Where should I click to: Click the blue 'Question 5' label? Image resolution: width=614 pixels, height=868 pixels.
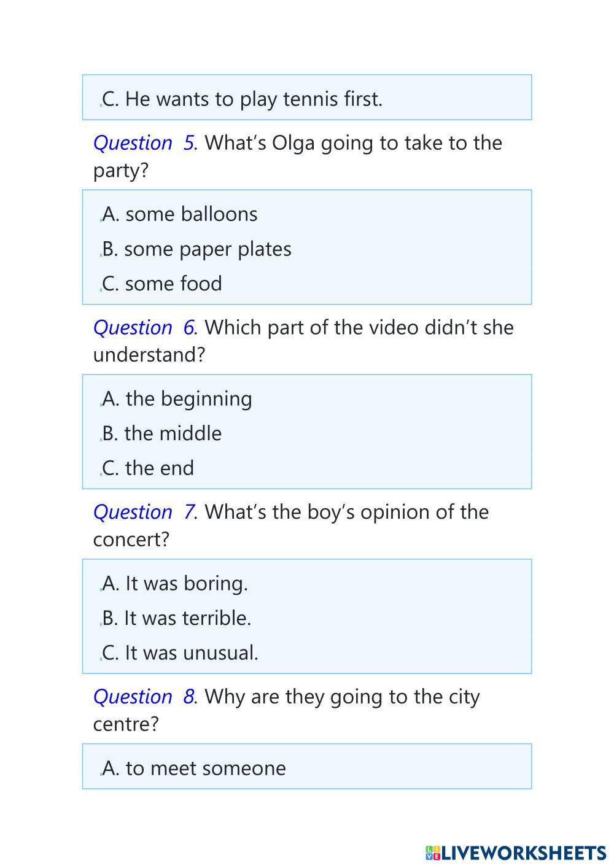pyautogui.click(x=143, y=143)
